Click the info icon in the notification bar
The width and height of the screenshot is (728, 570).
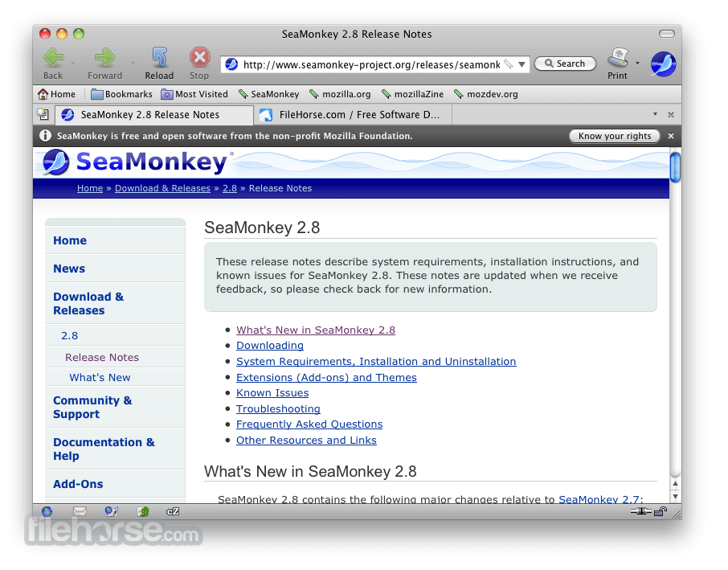point(46,136)
